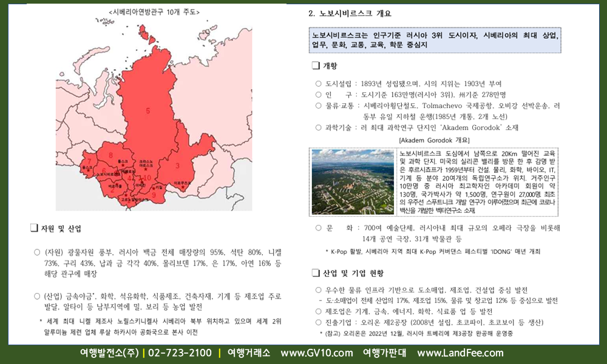607x364 pixels.
Task: Click the 이르쿠츠크 city label on the map
Action: [x=183, y=182]
